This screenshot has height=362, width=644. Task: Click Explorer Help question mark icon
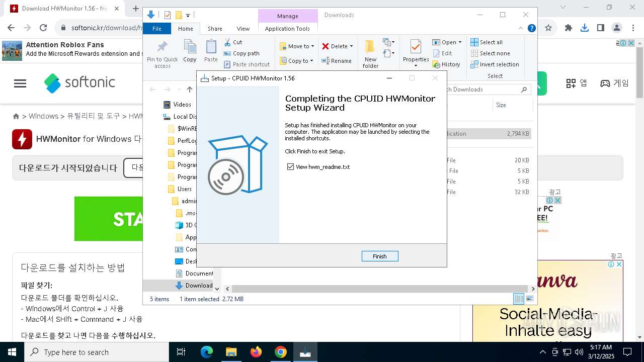point(531,28)
